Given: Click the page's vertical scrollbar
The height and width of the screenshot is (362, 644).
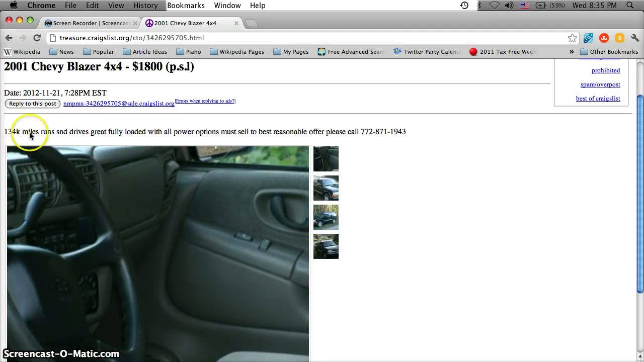Looking at the screenshot, I should click(640, 193).
